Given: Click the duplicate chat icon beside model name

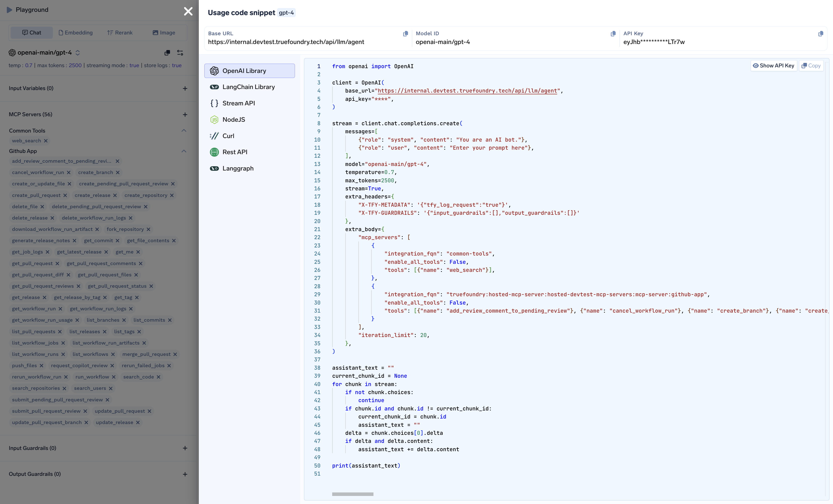Looking at the screenshot, I should [x=167, y=53].
